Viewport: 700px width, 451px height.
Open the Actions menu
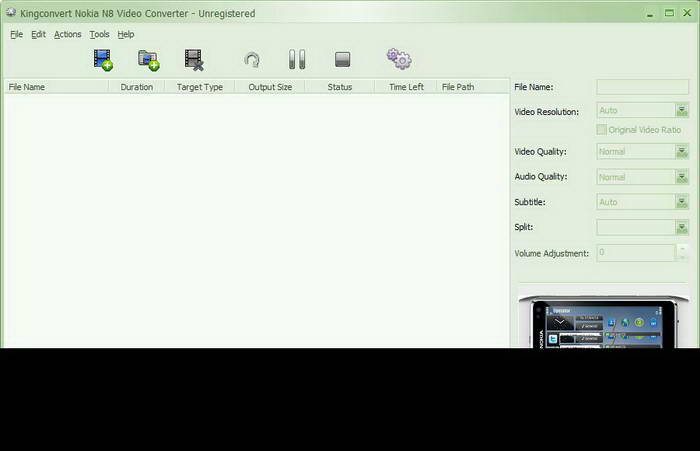67,34
